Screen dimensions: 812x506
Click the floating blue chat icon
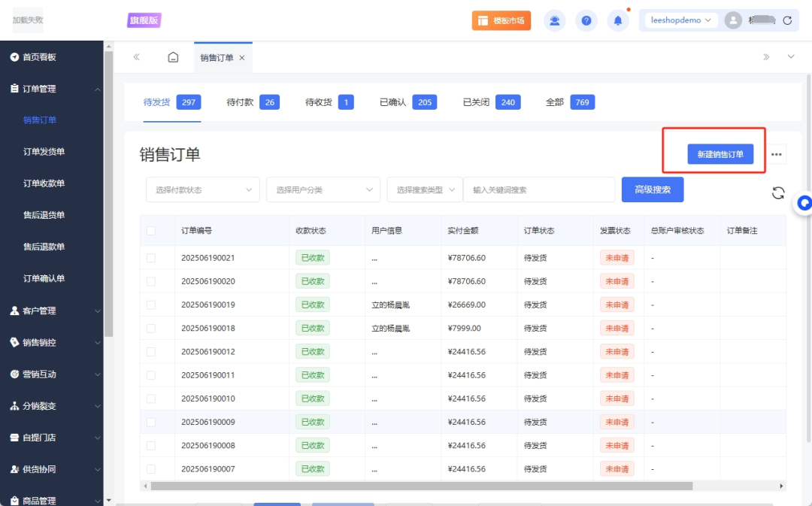pos(804,203)
